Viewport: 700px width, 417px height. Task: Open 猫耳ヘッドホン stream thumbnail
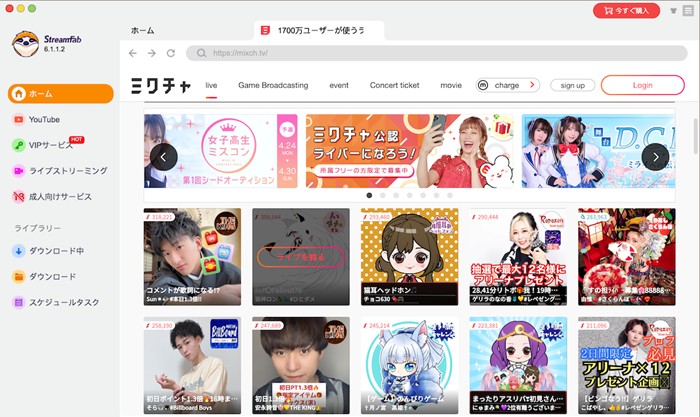(x=409, y=257)
